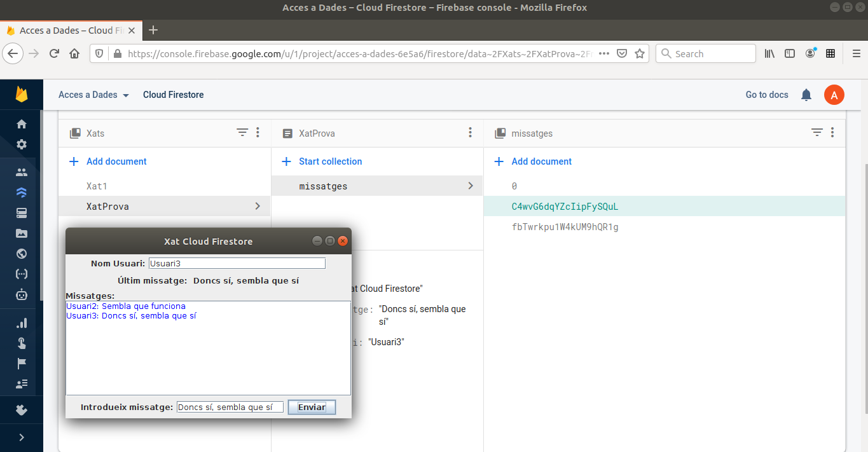The height and width of the screenshot is (452, 868).
Task: Open Hosting globe icon in sidebar
Action: coord(22,254)
